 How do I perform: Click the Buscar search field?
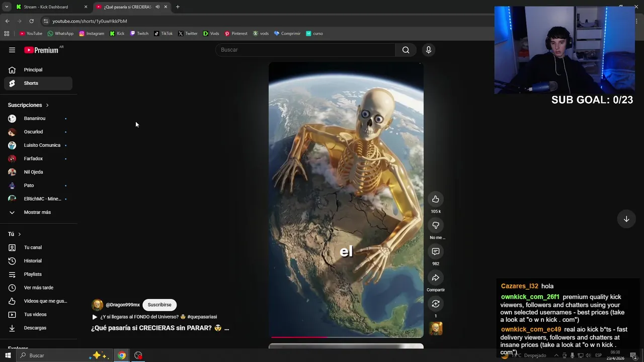[x=306, y=50]
